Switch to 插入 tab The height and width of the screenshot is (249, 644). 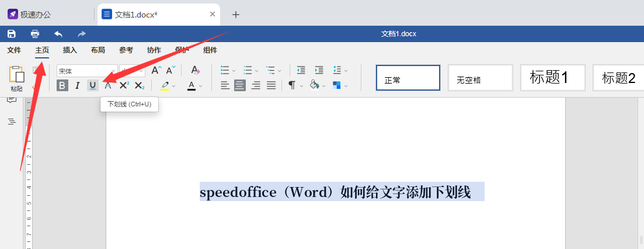point(70,50)
